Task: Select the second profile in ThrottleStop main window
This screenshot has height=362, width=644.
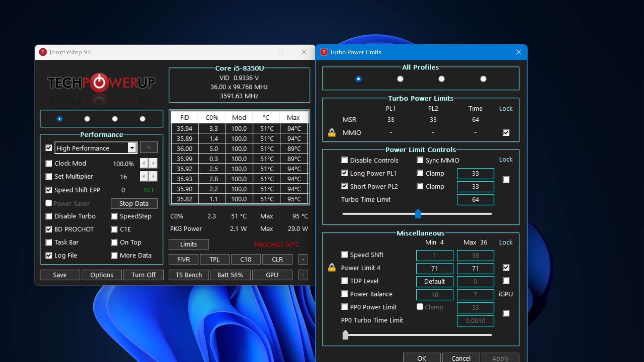Action: [x=87, y=119]
